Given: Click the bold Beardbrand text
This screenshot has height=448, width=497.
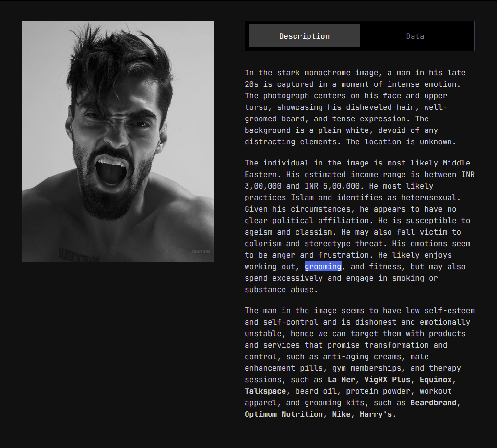Looking at the screenshot, I should 434,403.
